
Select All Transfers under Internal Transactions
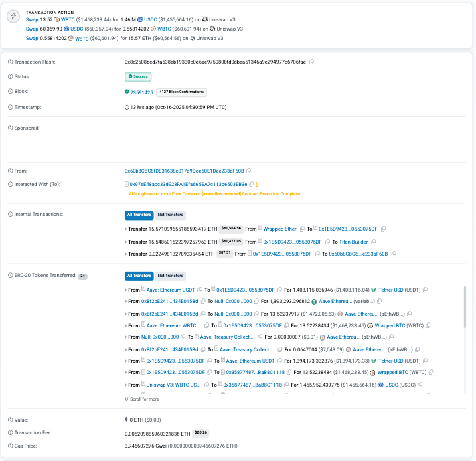click(x=139, y=215)
